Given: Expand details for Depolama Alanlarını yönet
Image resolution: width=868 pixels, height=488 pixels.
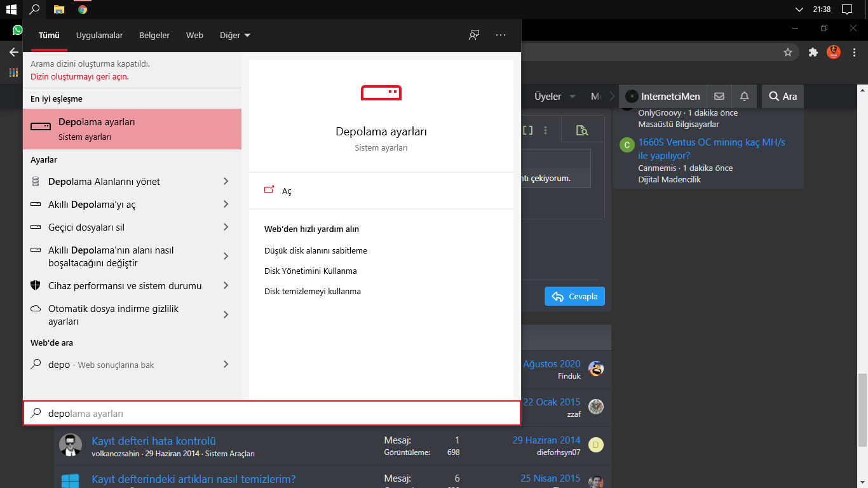Looking at the screenshot, I should (x=226, y=182).
